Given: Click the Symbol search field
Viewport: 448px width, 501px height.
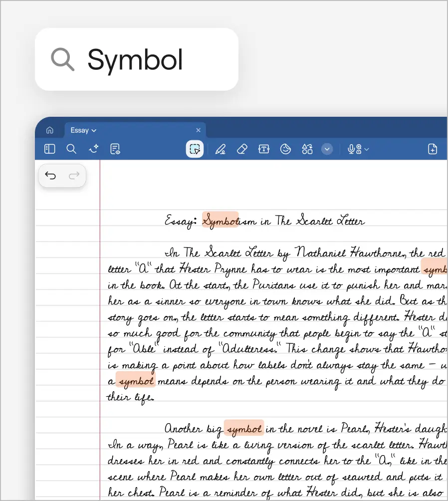Looking at the screenshot, I should point(136,59).
